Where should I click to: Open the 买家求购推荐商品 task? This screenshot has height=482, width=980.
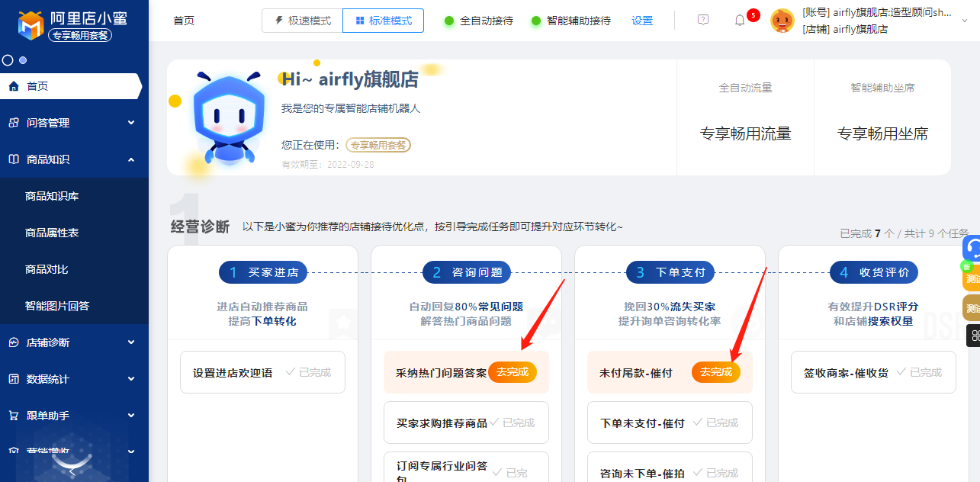click(x=466, y=423)
